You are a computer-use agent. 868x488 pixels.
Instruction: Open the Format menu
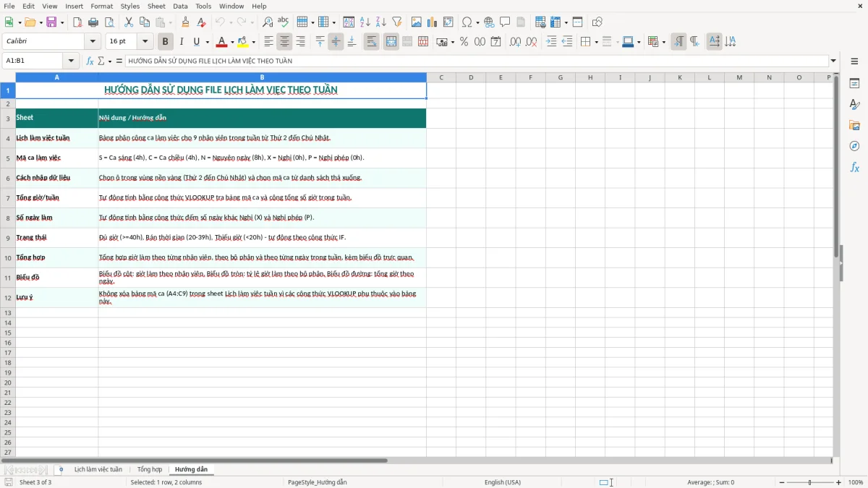[102, 6]
